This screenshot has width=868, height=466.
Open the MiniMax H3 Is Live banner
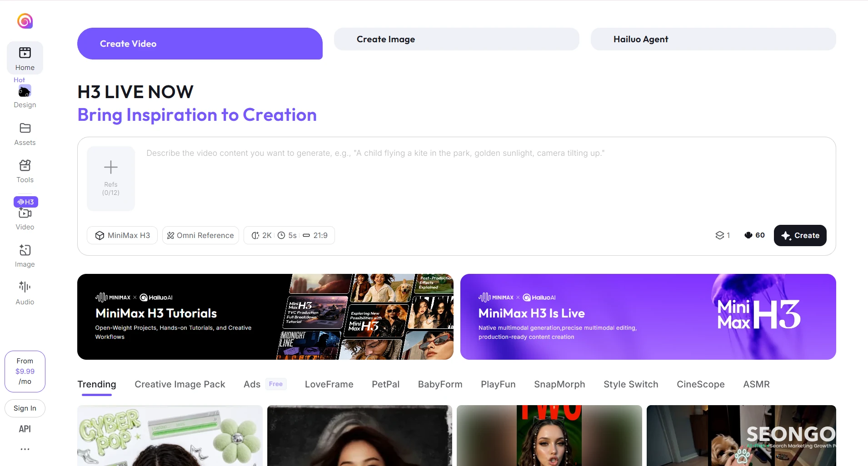tap(648, 317)
